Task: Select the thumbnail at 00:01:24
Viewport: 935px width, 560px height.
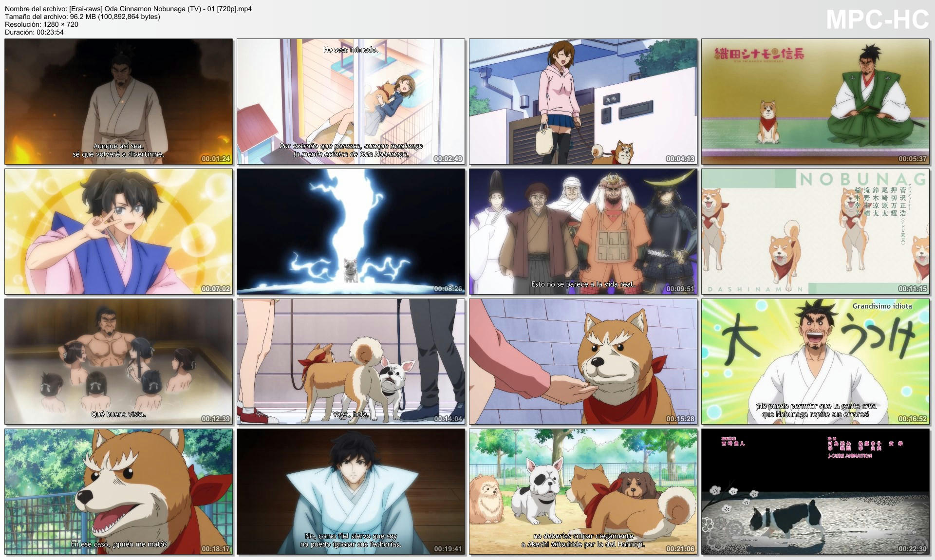Action: pyautogui.click(x=119, y=101)
